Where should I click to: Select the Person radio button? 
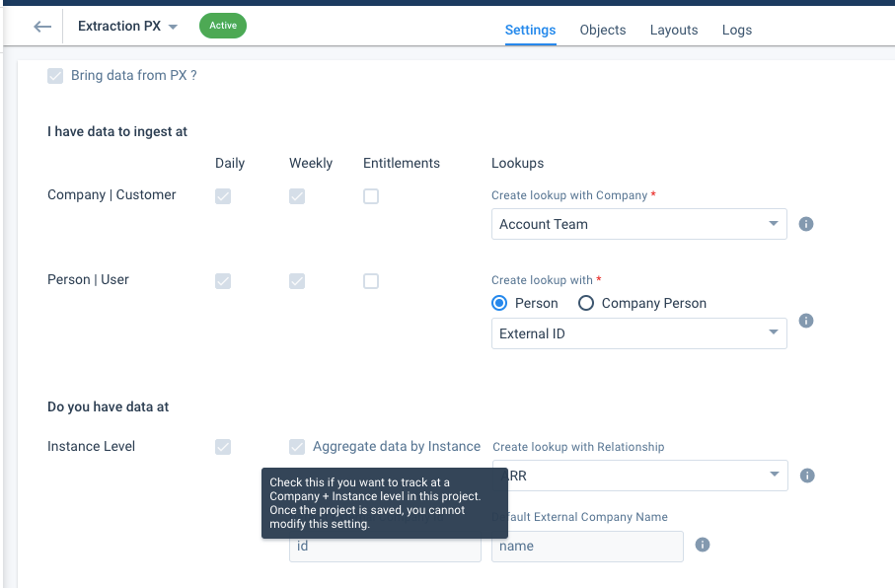(x=499, y=303)
